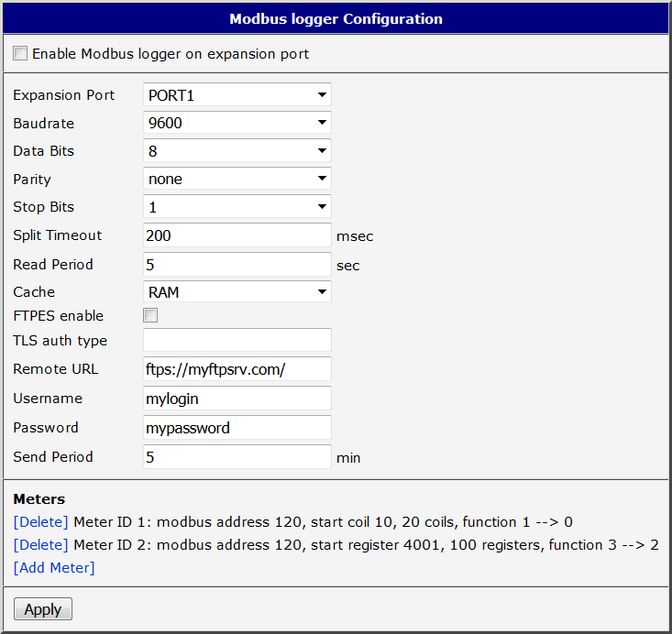672x634 pixels.
Task: Click the Add Meter link
Action: 54,568
